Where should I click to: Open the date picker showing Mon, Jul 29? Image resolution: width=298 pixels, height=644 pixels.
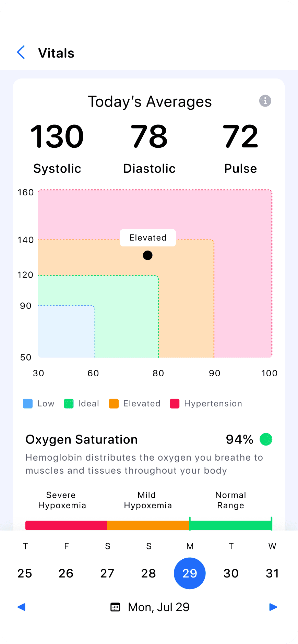[x=150, y=607]
